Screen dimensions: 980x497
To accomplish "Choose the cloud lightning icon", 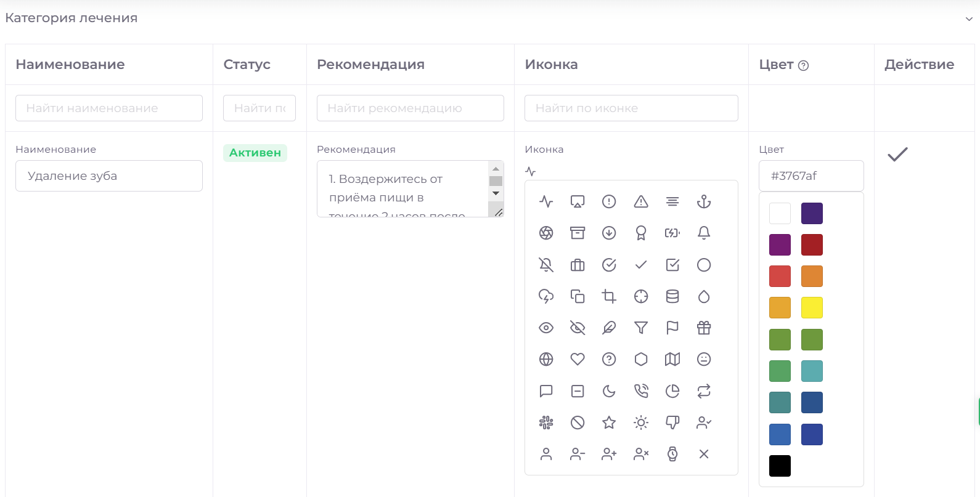I will coord(546,296).
